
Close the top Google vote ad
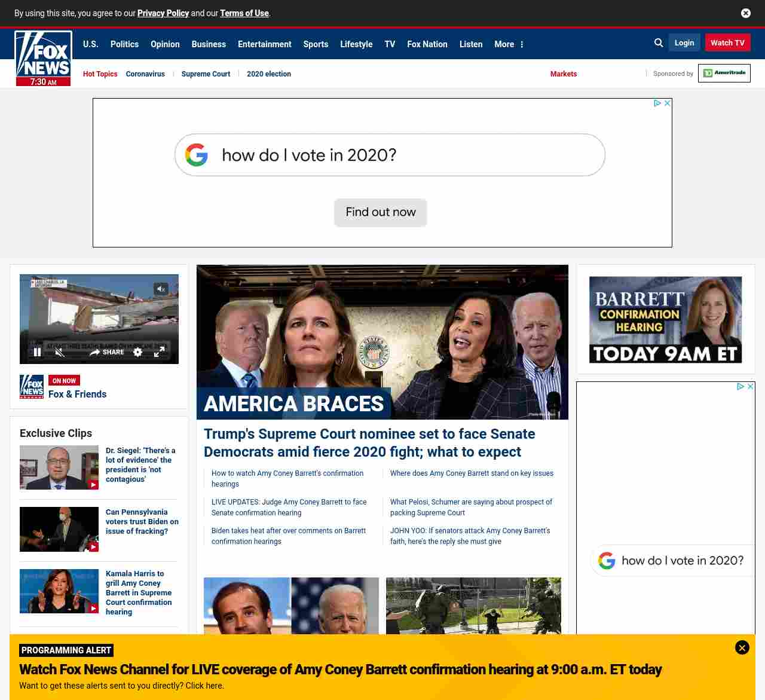(x=668, y=103)
